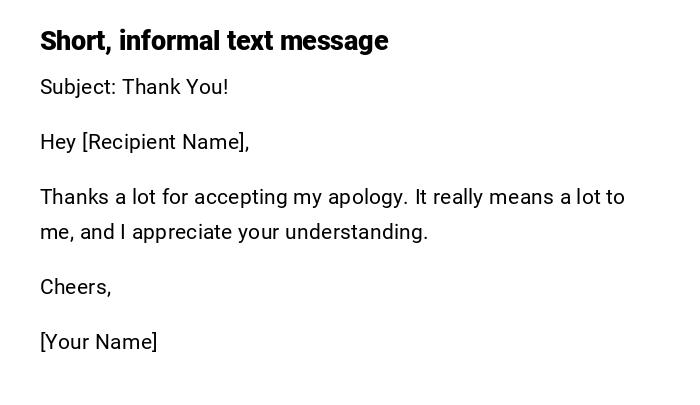Image resolution: width=700 pixels, height=405 pixels.
Task: Click the "Cheers," sign-off line
Action: tap(76, 287)
